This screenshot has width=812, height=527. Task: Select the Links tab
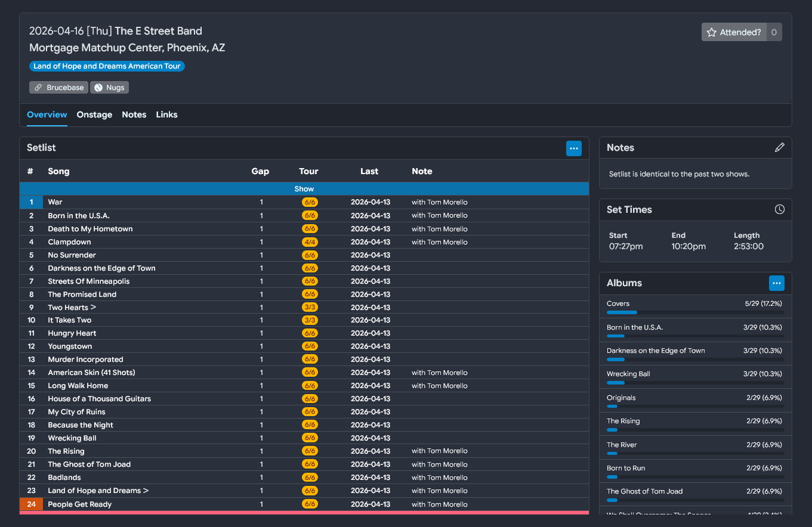pyautogui.click(x=166, y=114)
